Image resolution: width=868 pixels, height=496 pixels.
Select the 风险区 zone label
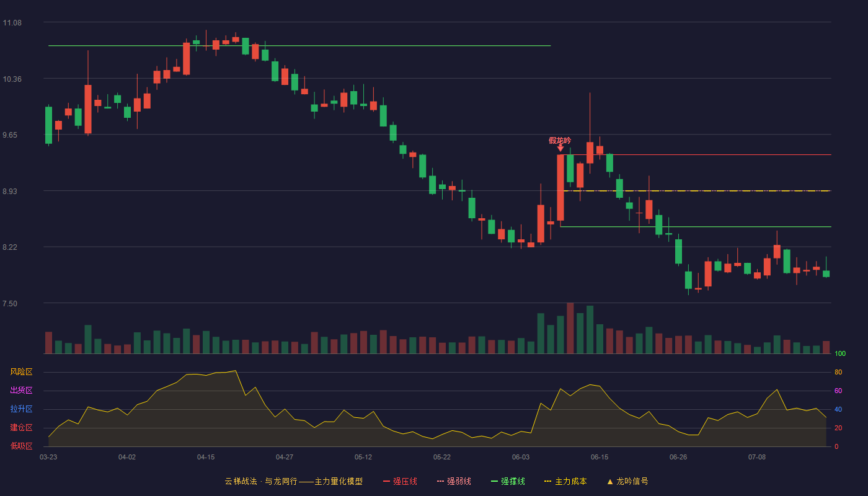click(21, 372)
